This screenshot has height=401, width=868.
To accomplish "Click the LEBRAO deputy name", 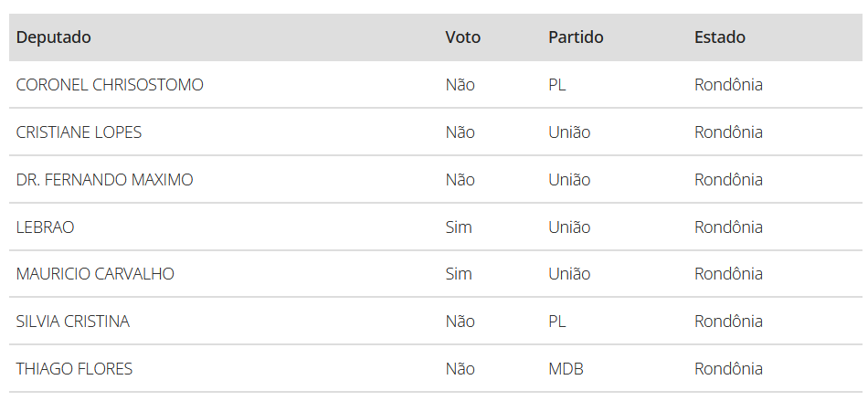I will 45,227.
